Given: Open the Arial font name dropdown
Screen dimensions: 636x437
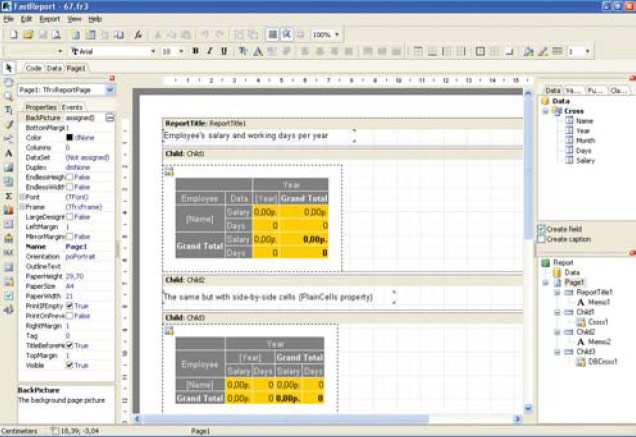Looking at the screenshot, I should 152,51.
